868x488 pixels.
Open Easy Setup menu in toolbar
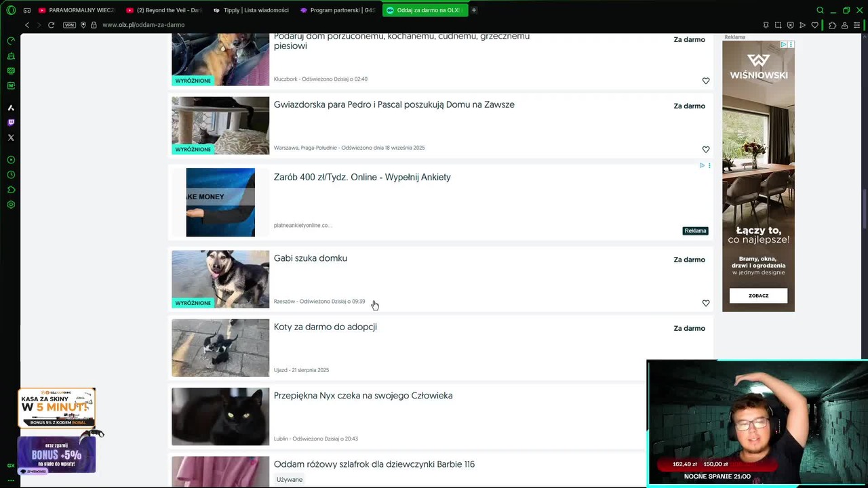[x=856, y=25]
